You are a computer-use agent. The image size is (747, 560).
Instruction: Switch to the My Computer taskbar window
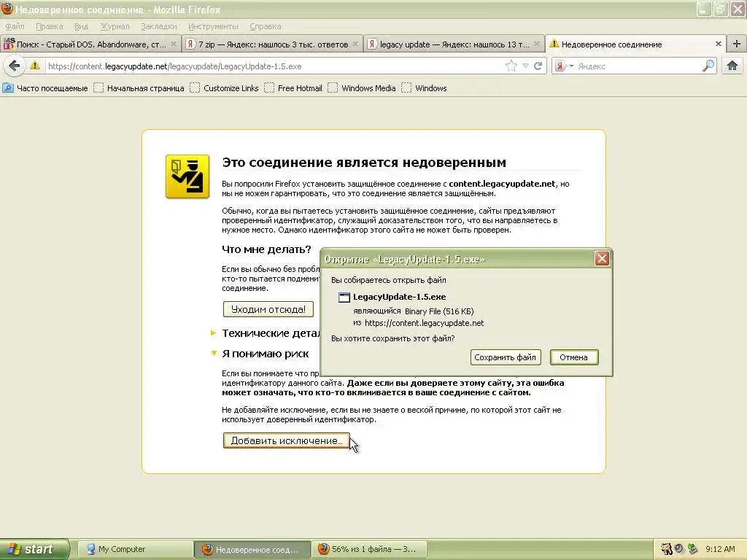coord(135,549)
